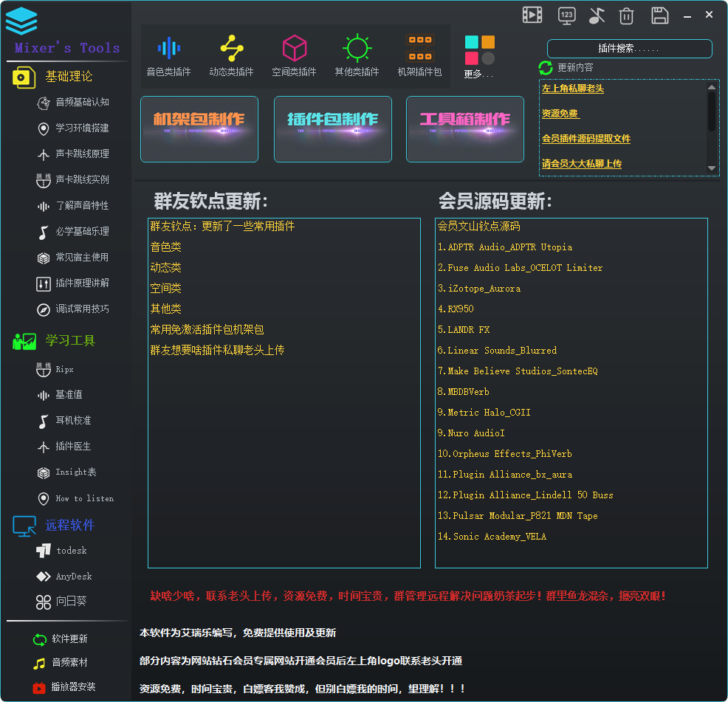Image resolution: width=728 pixels, height=702 pixels.
Task: Click the floppy disk save icon
Action: 660,16
